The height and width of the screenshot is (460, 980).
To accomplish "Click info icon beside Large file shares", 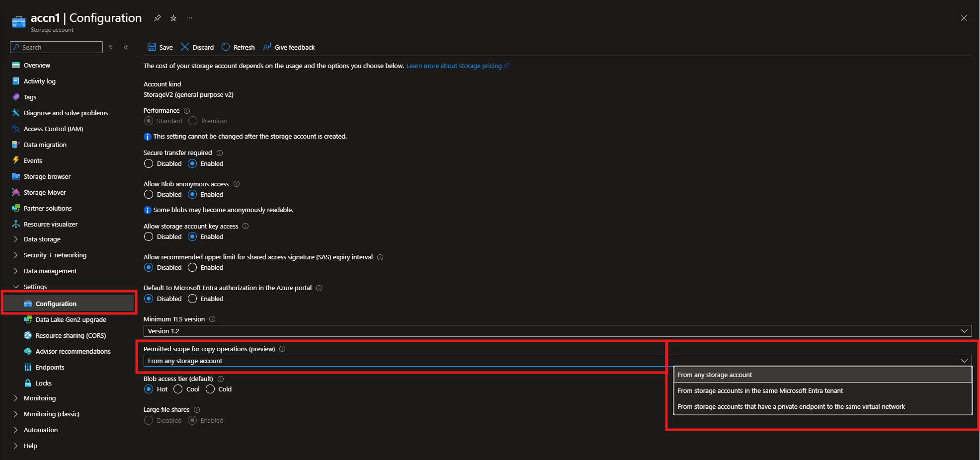I will 197,410.
